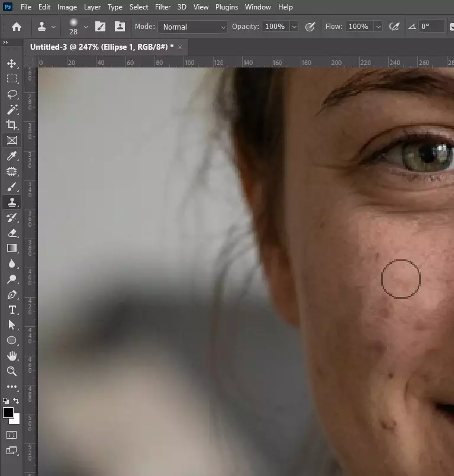Viewport: 454px width, 476px height.
Task: Open the File menu
Action: pos(26,7)
